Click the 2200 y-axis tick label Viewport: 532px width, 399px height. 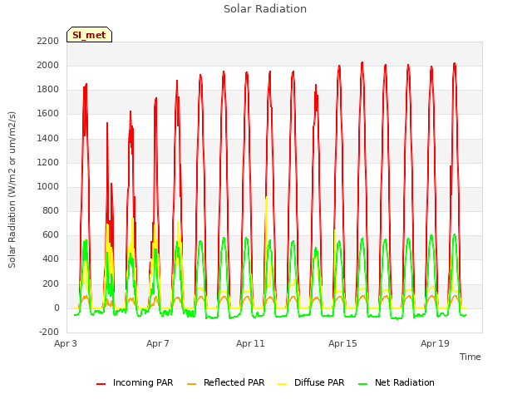tap(48, 41)
